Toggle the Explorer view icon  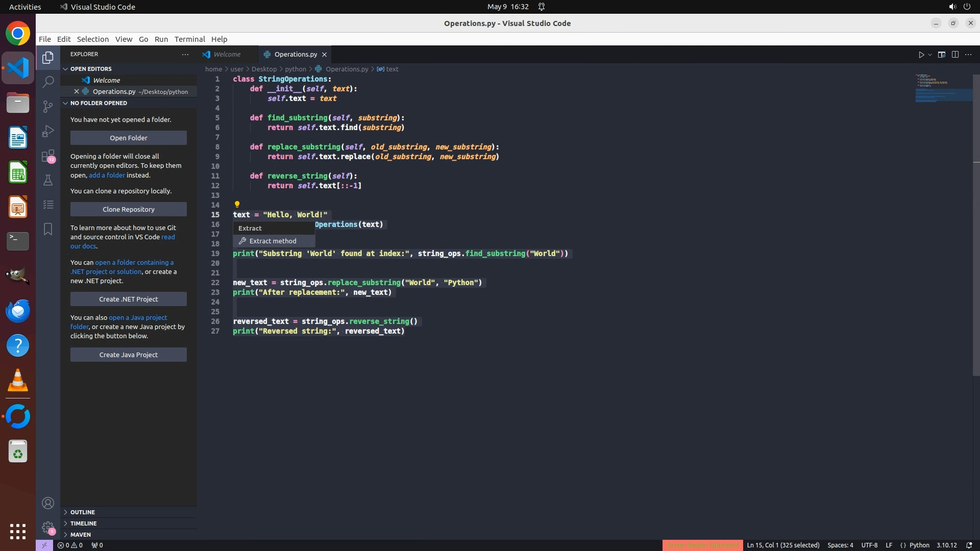48,58
